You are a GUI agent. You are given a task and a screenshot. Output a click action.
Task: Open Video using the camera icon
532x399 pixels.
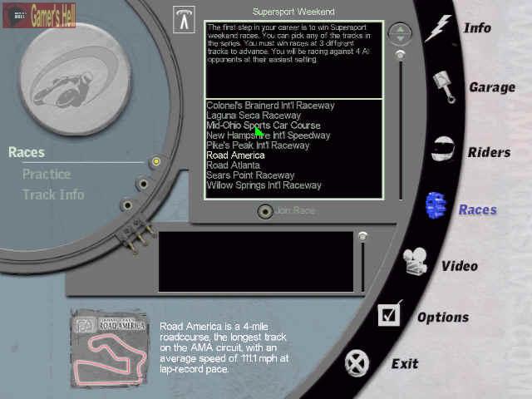click(415, 262)
